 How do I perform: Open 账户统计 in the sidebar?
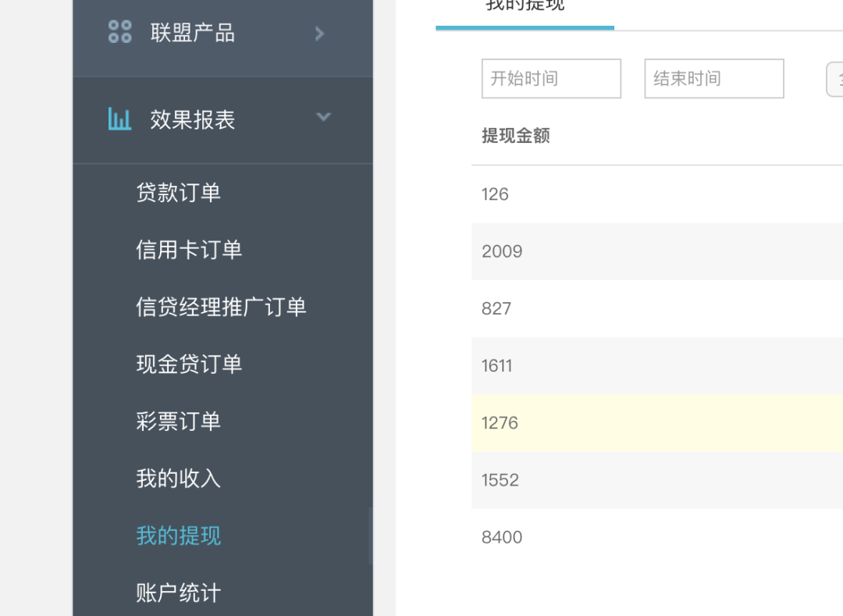[x=178, y=593]
